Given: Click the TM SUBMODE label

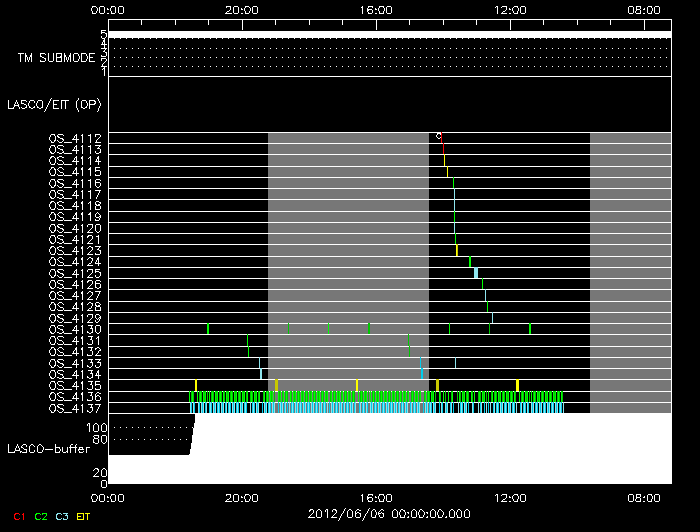Looking at the screenshot, I should click(x=57, y=58).
